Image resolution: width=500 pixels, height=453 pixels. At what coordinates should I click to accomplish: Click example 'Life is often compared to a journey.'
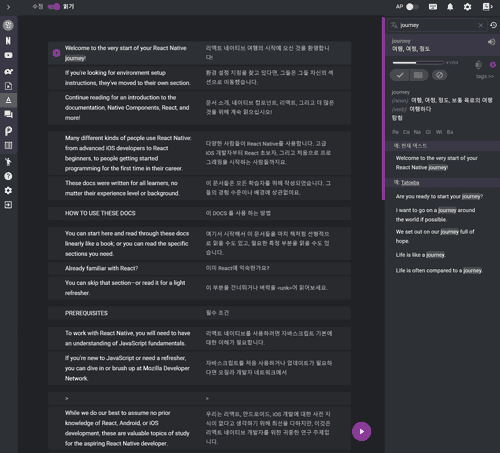pos(439,271)
